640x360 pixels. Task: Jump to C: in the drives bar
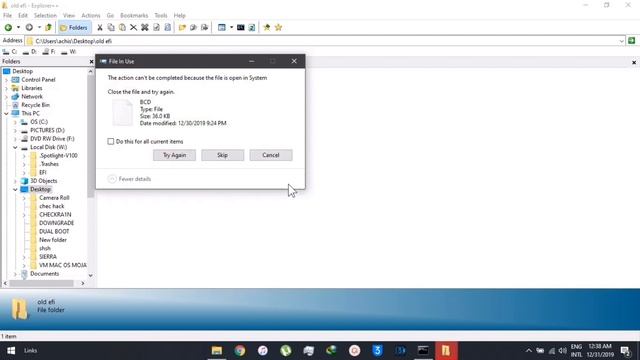click(x=10, y=51)
